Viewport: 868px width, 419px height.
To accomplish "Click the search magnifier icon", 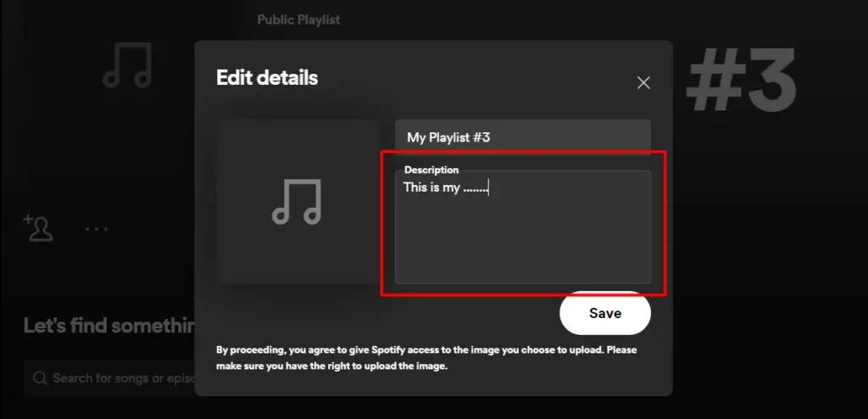I will click(39, 378).
